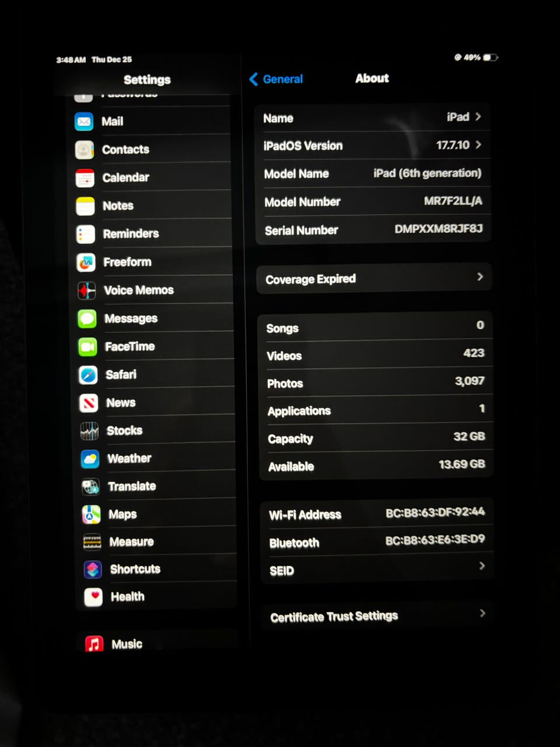Image resolution: width=560 pixels, height=747 pixels.
Task: Tap the Songs row label
Action: (282, 328)
